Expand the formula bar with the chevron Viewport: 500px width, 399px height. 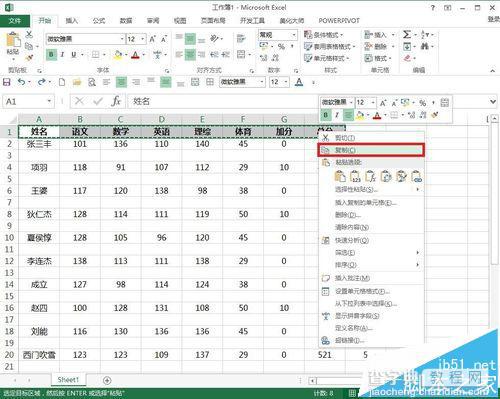[x=493, y=101]
